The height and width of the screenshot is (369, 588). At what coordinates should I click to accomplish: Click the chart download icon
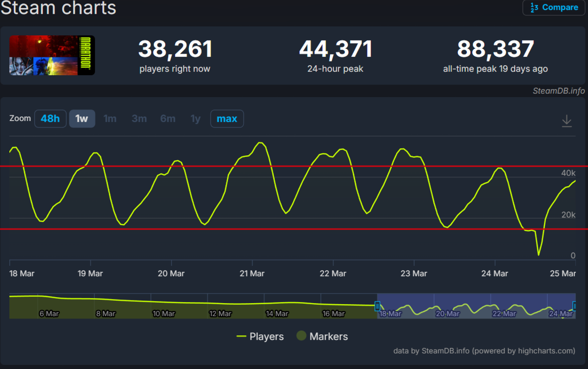[566, 121]
